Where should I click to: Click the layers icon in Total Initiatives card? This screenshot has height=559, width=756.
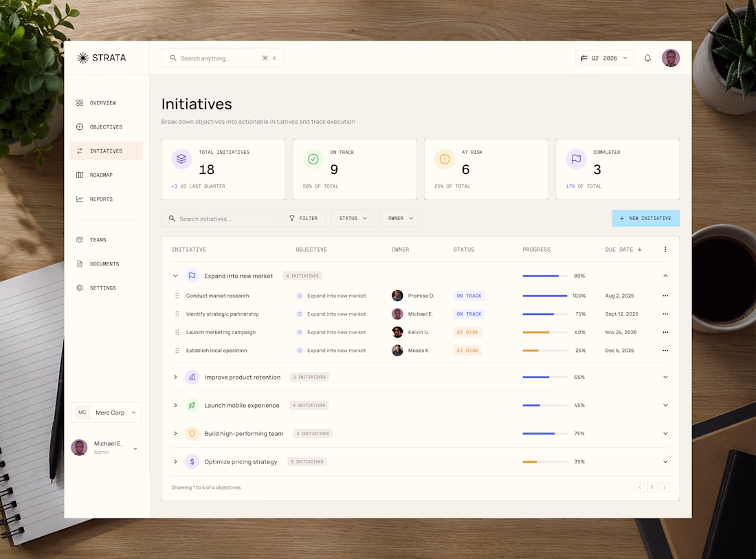tap(181, 159)
